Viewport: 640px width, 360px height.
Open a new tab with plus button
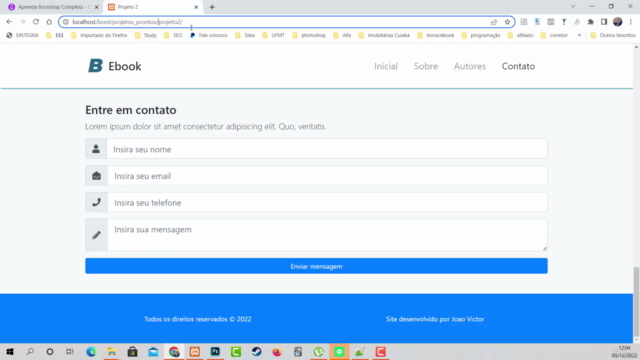coord(212,7)
